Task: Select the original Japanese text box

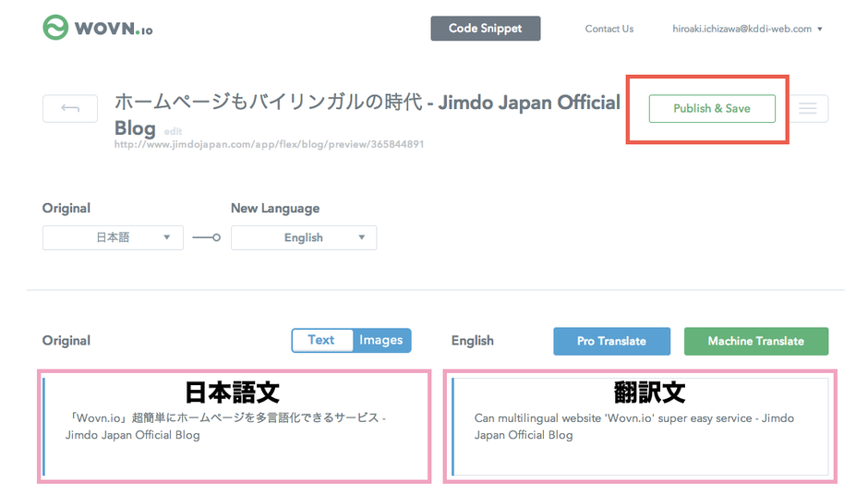Action: pos(235,427)
